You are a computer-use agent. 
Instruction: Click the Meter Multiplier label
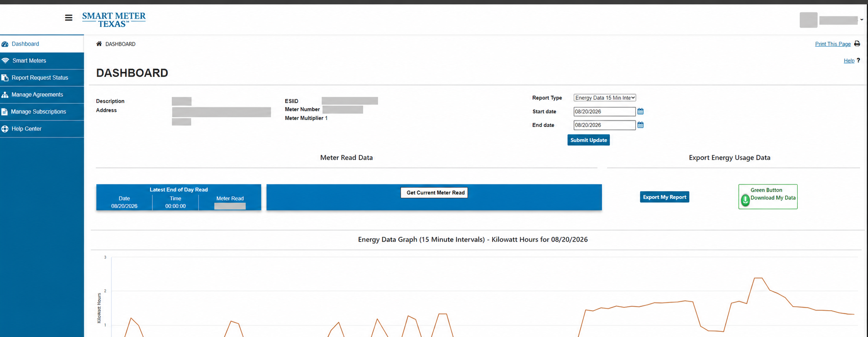coord(304,118)
